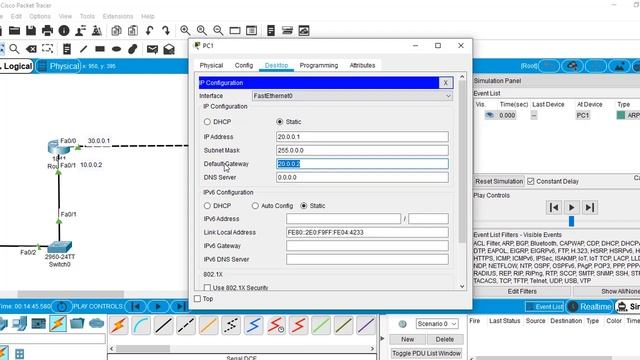Click the ARP event color swatch

coord(621,115)
